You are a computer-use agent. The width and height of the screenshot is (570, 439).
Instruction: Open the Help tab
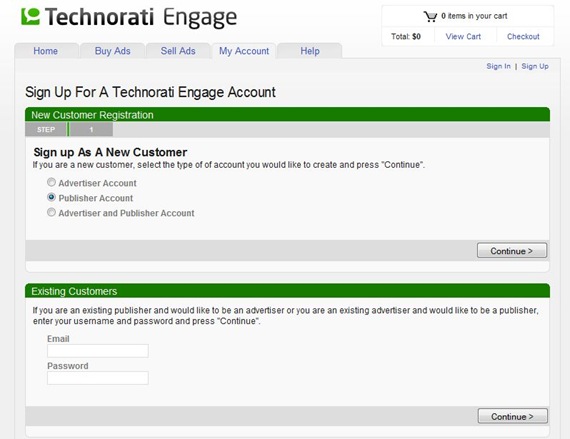click(310, 51)
